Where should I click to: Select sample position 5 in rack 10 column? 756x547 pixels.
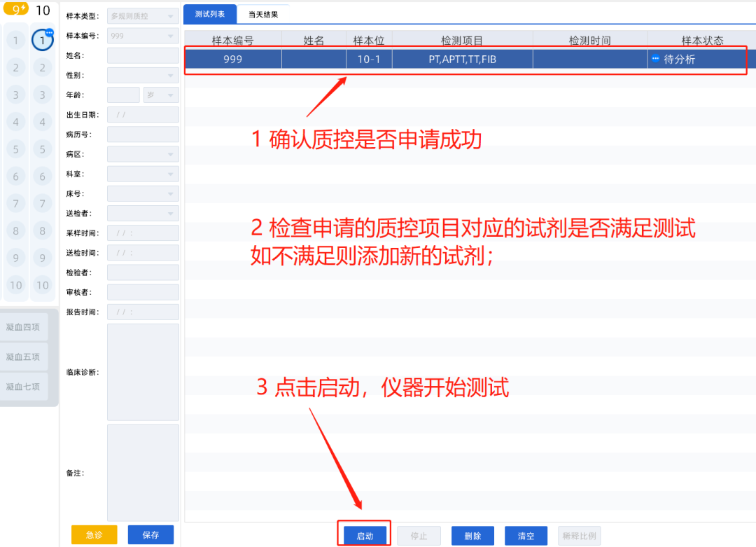43,149
